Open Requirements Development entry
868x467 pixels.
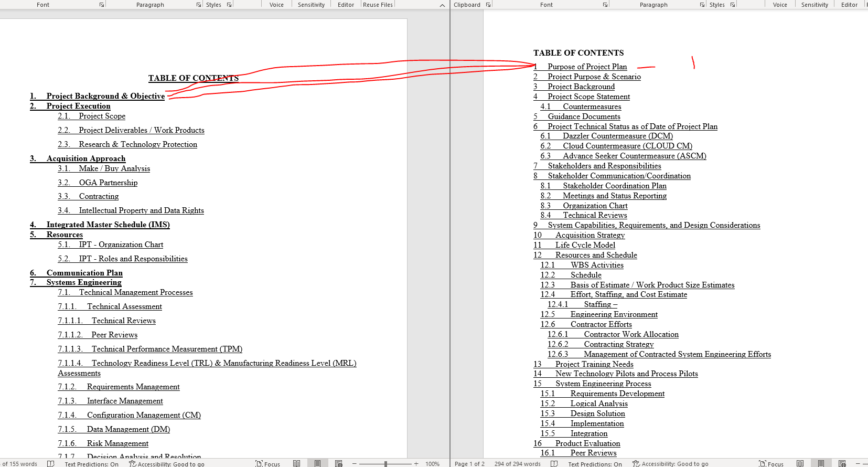coord(603,394)
